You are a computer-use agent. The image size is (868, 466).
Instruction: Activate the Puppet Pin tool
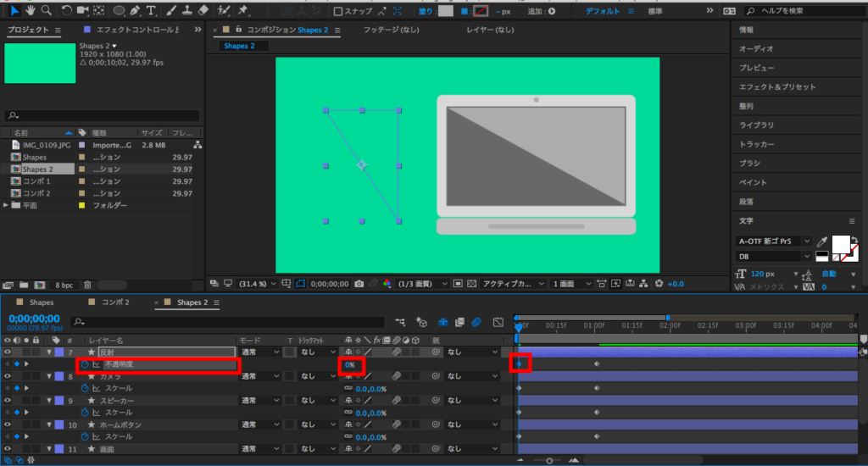tap(243, 11)
